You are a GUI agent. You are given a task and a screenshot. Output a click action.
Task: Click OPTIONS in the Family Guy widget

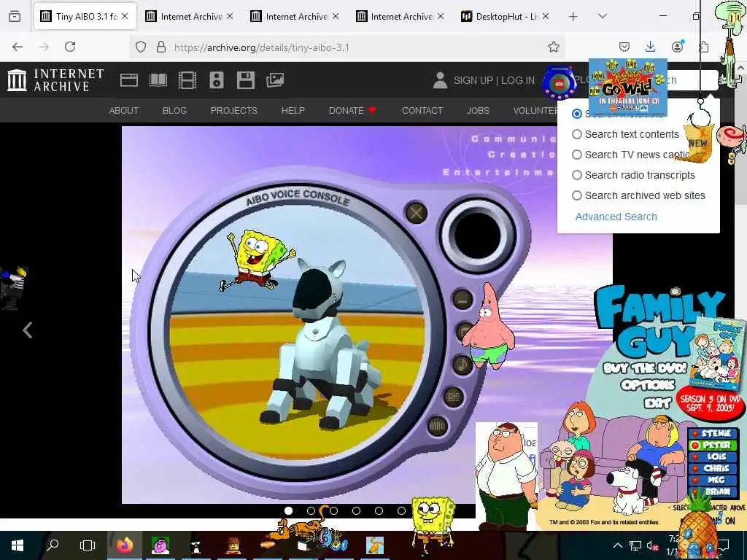648,385
